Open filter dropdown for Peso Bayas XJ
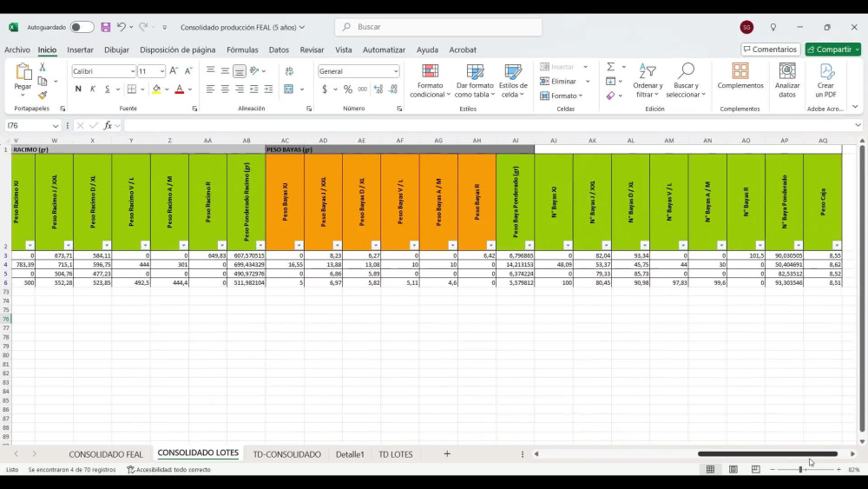This screenshot has height=489, width=868. [x=299, y=245]
